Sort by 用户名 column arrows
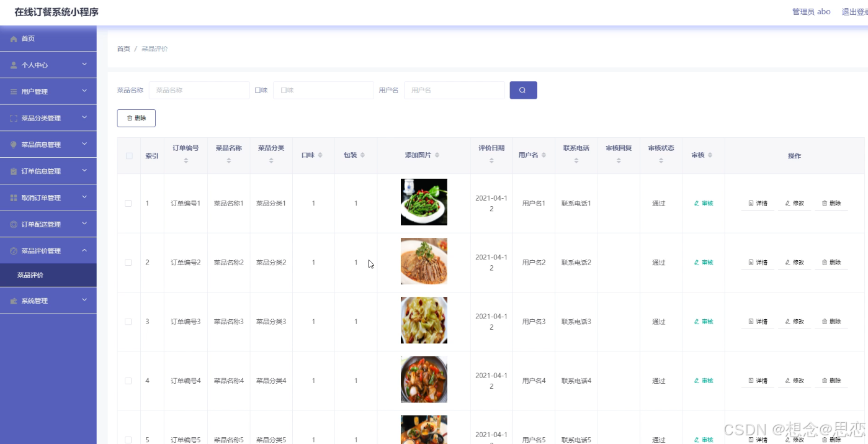The image size is (868, 444). point(544,155)
